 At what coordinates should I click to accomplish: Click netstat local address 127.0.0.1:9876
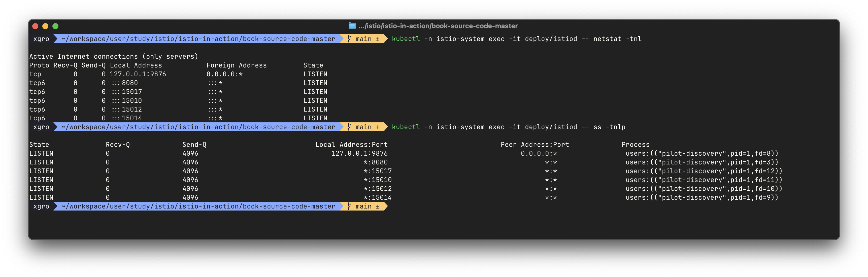click(138, 74)
